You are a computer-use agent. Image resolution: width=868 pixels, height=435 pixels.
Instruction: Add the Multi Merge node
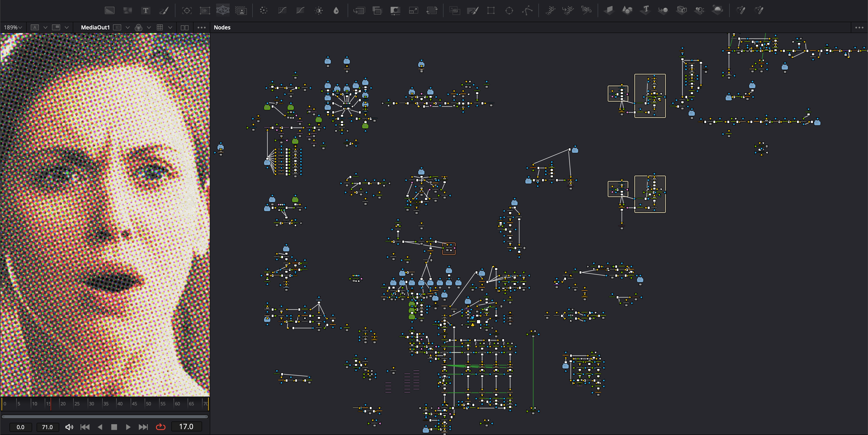[455, 10]
